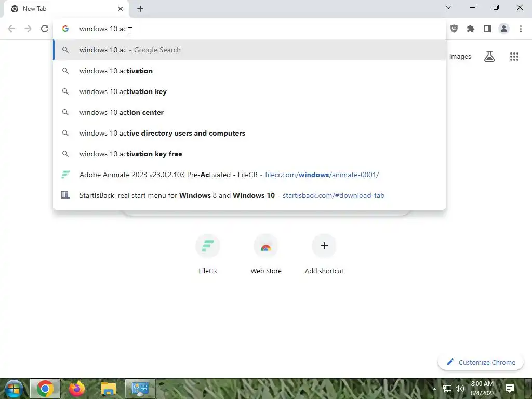Open the StartIsBack history suggestion
The width and height of the screenshot is (532, 399).
coord(249,195)
